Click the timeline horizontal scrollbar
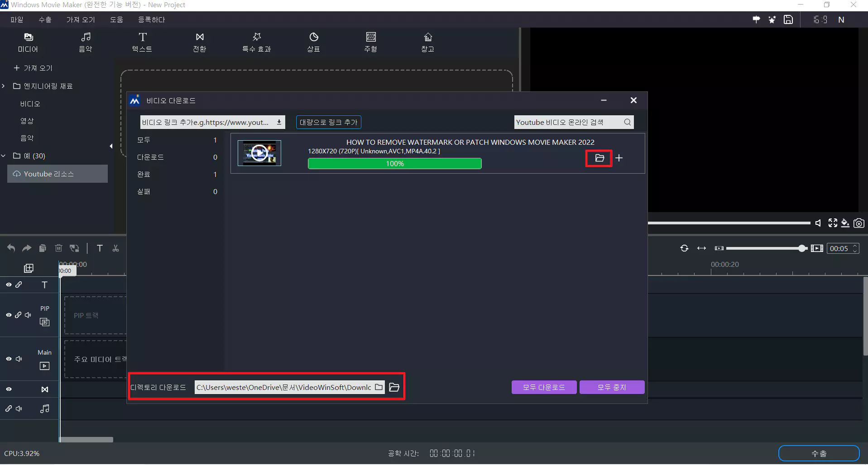This screenshot has width=868, height=465. click(86, 440)
